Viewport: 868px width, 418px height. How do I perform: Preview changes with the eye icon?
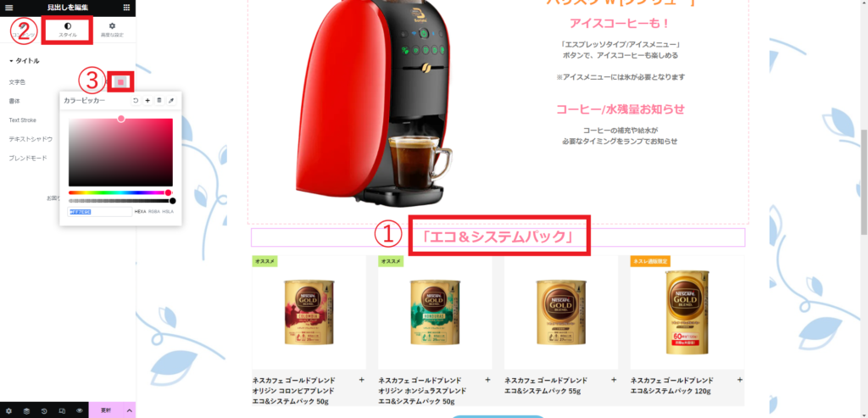click(80, 411)
